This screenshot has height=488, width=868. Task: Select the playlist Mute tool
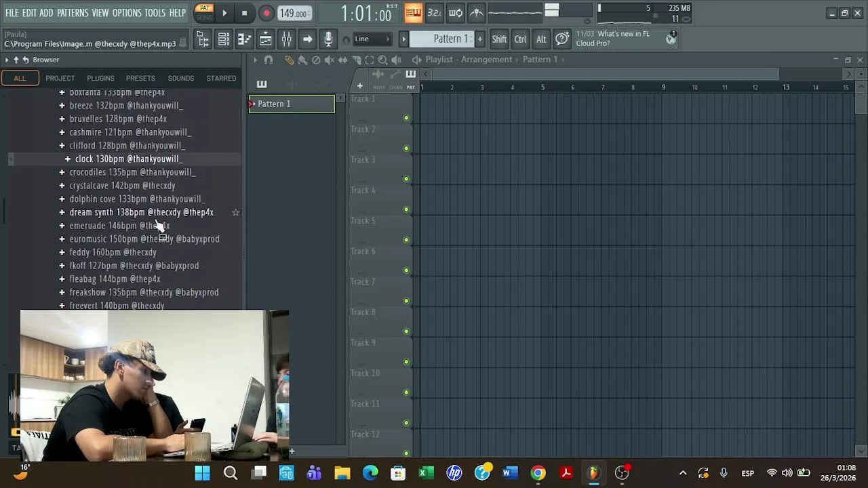(330, 60)
